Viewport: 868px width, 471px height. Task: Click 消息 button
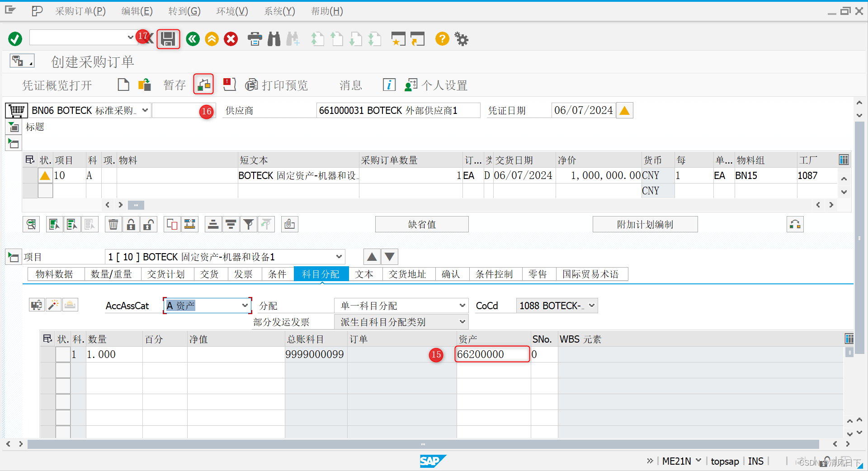click(351, 85)
